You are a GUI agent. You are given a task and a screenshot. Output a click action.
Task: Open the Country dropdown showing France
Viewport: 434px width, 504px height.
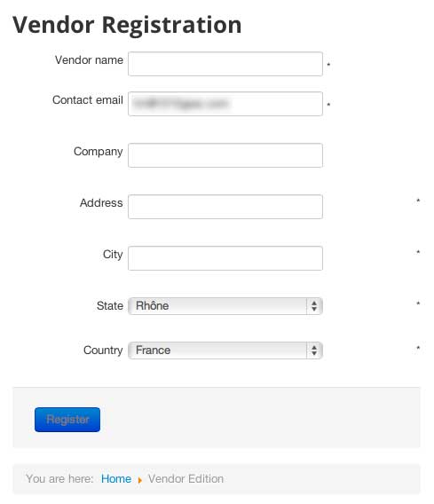[225, 350]
